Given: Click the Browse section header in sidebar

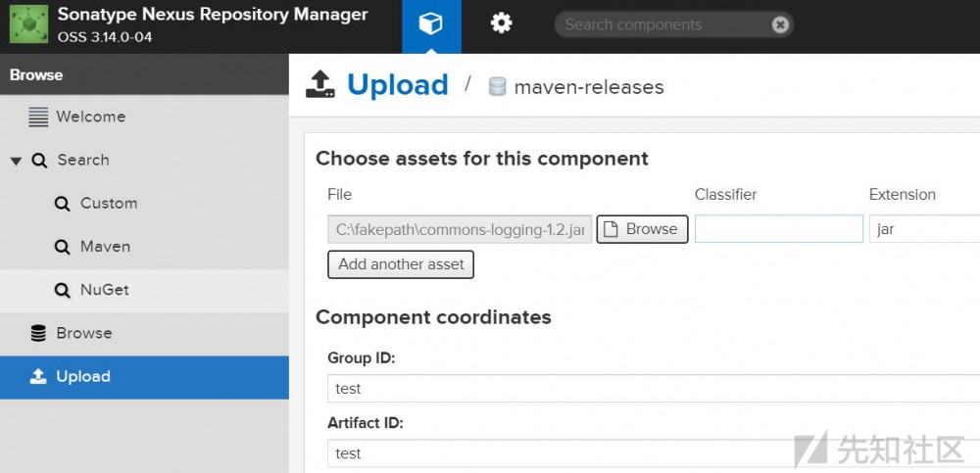Looking at the screenshot, I should click(144, 75).
